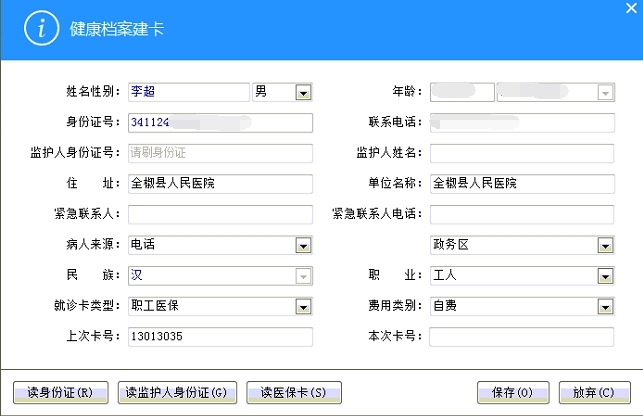Click the 病人来源 label
This screenshot has width=643, height=416.
(93, 245)
